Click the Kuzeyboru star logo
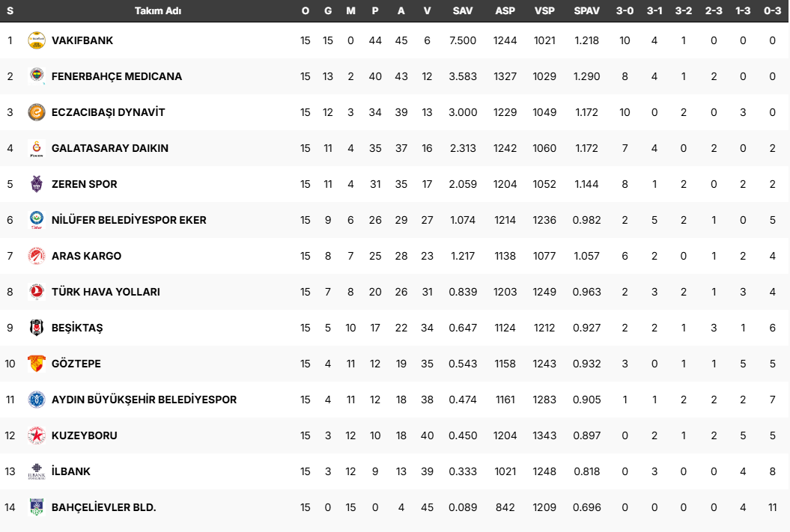Image resolution: width=790 pixels, height=532 pixels. [x=36, y=435]
